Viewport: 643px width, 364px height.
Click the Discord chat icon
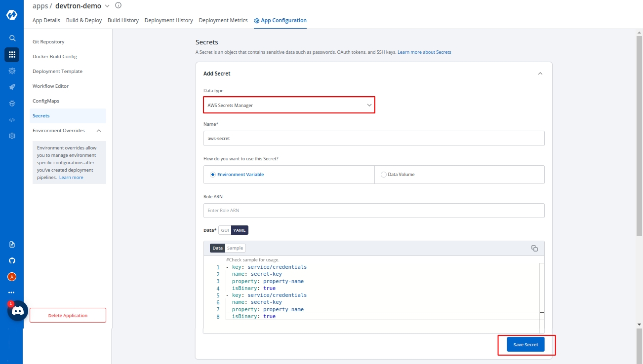pyautogui.click(x=18, y=311)
